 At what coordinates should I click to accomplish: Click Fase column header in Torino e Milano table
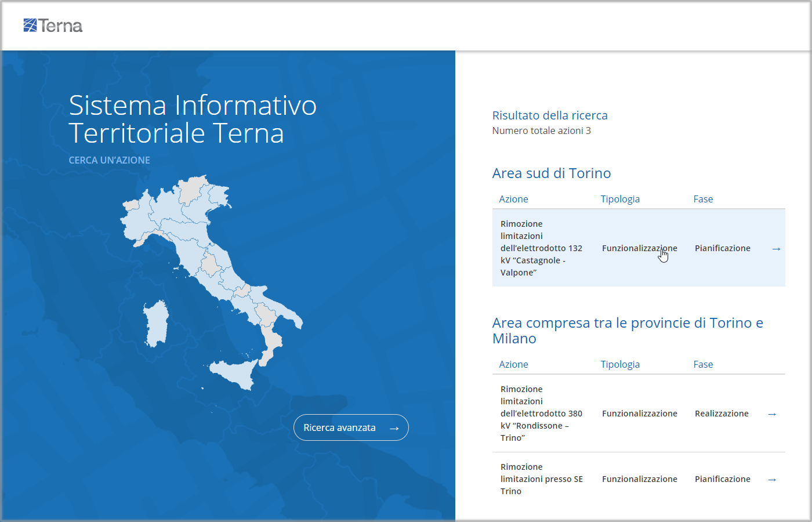703,364
